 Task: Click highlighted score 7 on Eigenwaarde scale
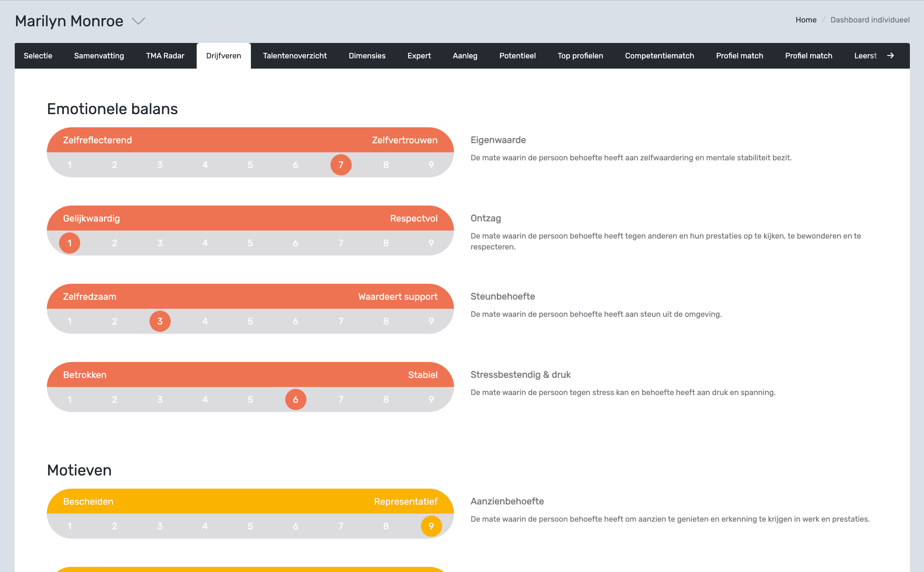(x=341, y=165)
